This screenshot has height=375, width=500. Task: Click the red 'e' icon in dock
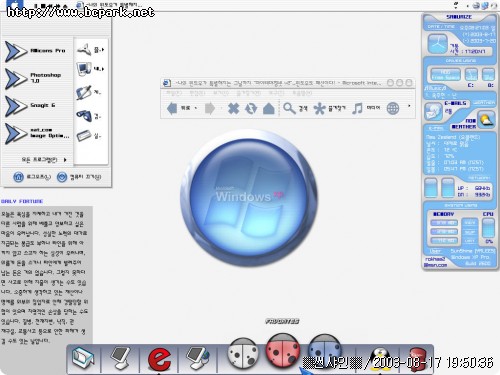tap(159, 359)
